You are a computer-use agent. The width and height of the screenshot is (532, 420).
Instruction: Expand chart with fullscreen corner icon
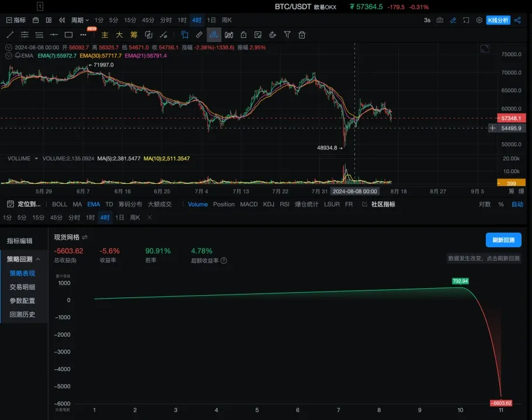pos(484,49)
